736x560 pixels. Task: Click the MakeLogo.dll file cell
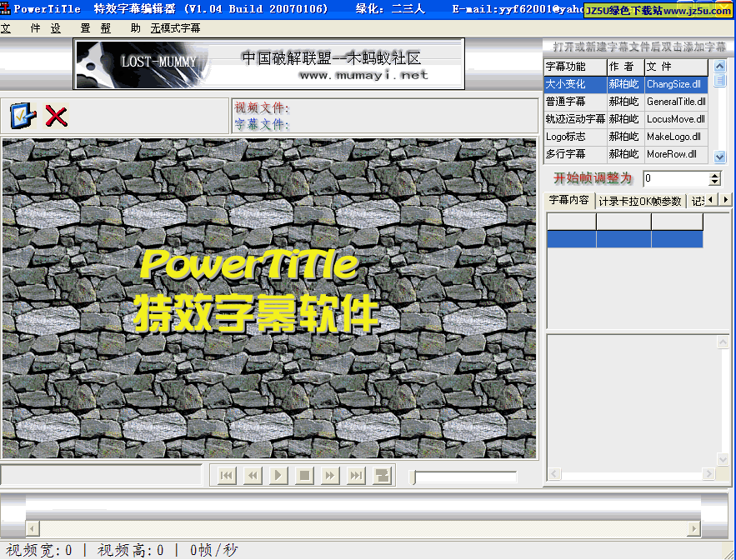[x=676, y=137]
